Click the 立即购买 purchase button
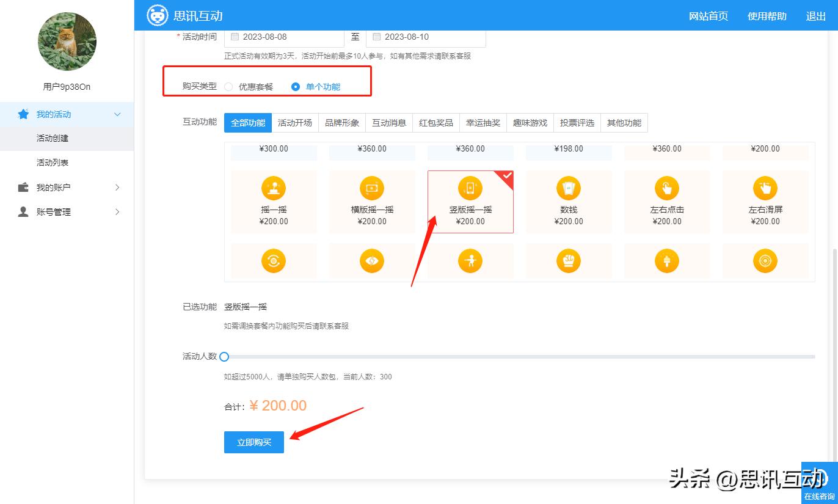The height and width of the screenshot is (504, 838). click(x=253, y=442)
